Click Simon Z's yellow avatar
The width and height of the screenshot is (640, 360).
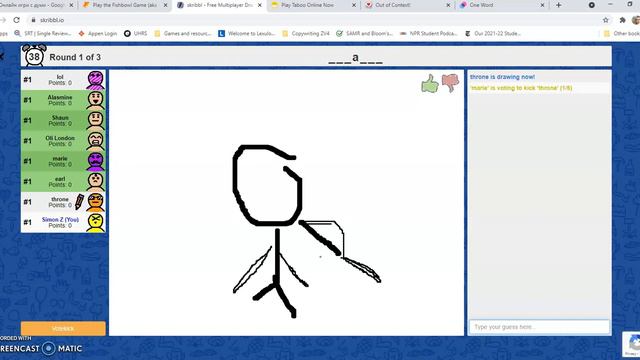point(95,223)
